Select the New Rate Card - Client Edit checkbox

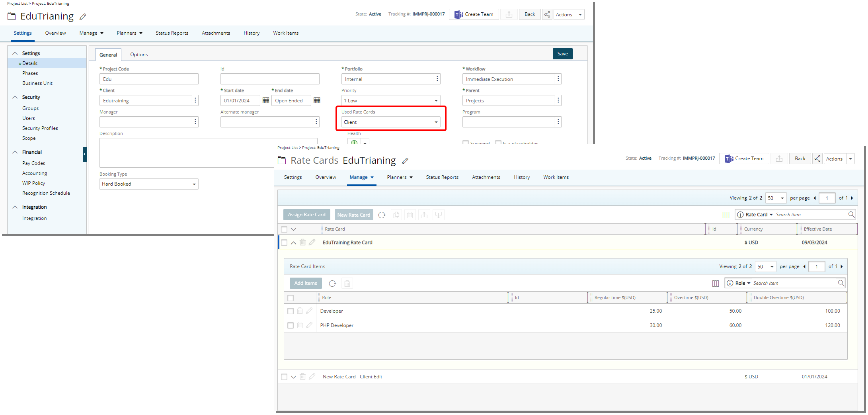(x=284, y=377)
